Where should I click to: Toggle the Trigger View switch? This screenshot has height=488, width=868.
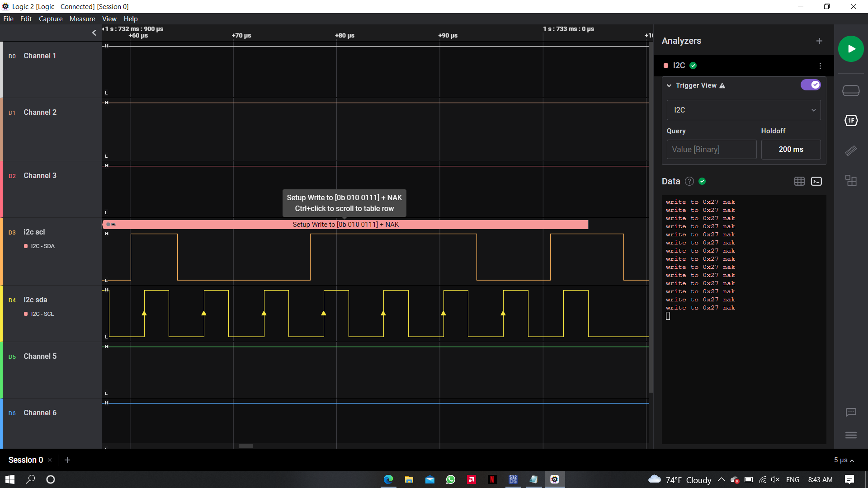[810, 85]
